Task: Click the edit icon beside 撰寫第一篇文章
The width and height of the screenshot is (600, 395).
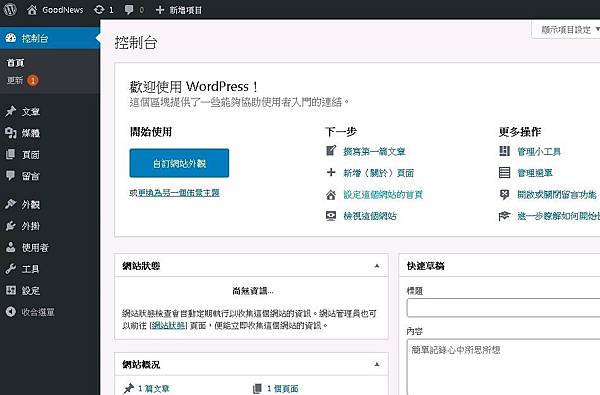Action: tap(331, 151)
